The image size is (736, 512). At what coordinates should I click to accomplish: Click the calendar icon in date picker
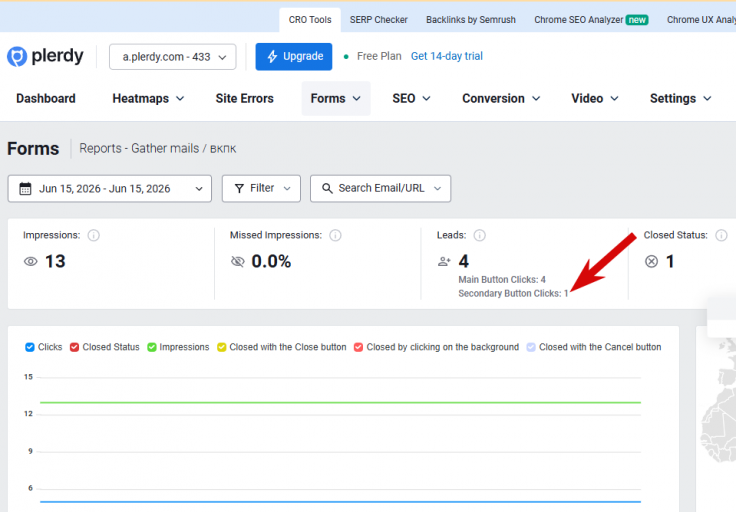tap(25, 189)
